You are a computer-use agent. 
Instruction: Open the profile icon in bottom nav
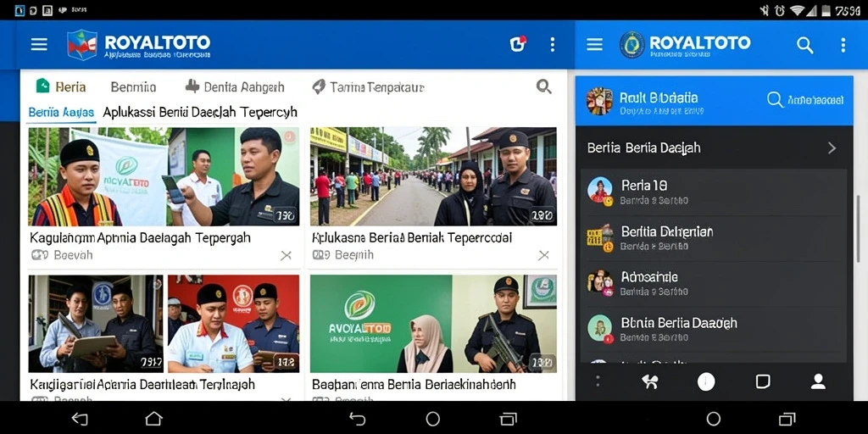click(x=818, y=381)
